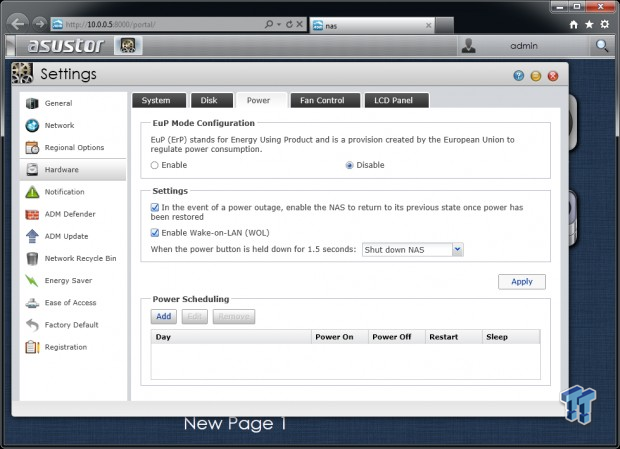Screen dimensions: 620x449
Task: Select Regional Options label
Action: (74, 147)
